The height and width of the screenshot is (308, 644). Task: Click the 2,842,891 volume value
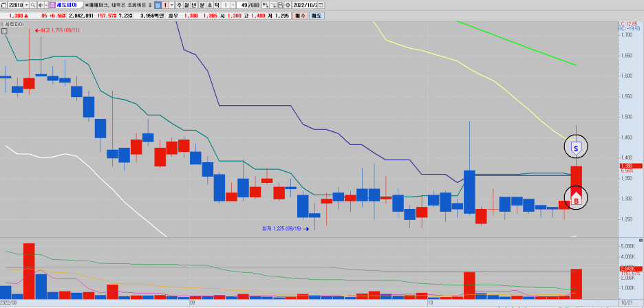80,16
